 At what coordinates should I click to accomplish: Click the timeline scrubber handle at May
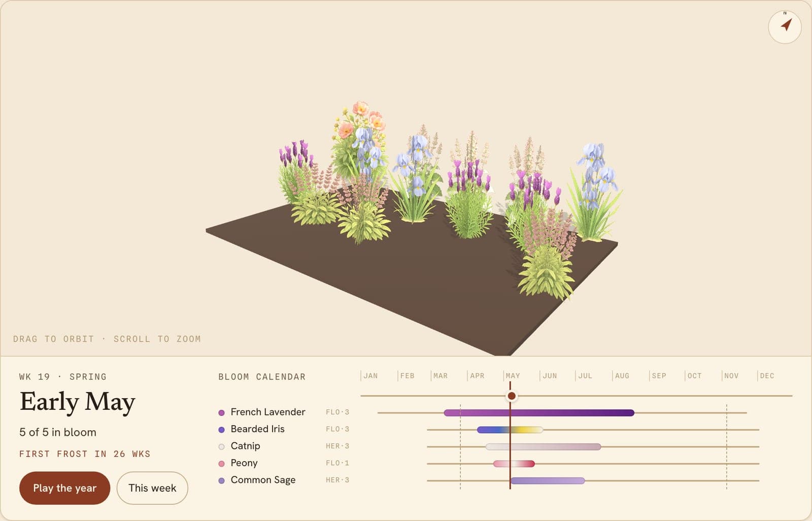click(512, 396)
